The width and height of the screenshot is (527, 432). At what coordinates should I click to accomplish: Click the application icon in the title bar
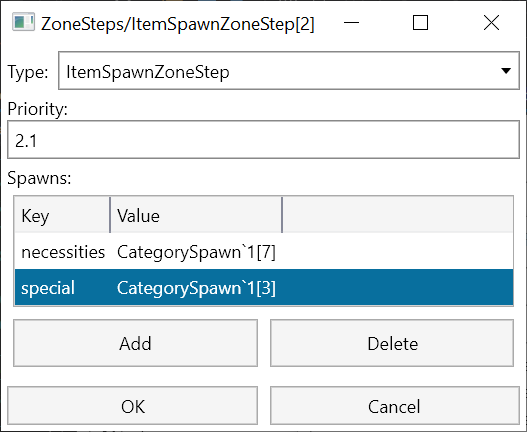(24, 22)
